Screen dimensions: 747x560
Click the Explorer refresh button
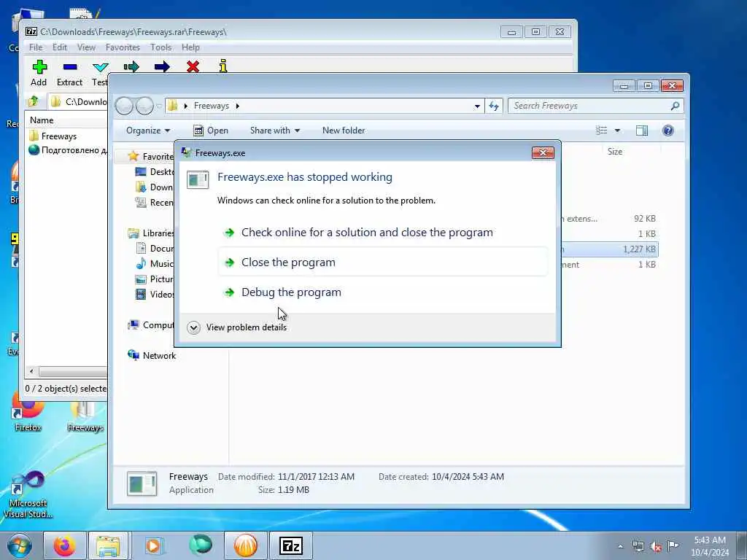click(494, 106)
